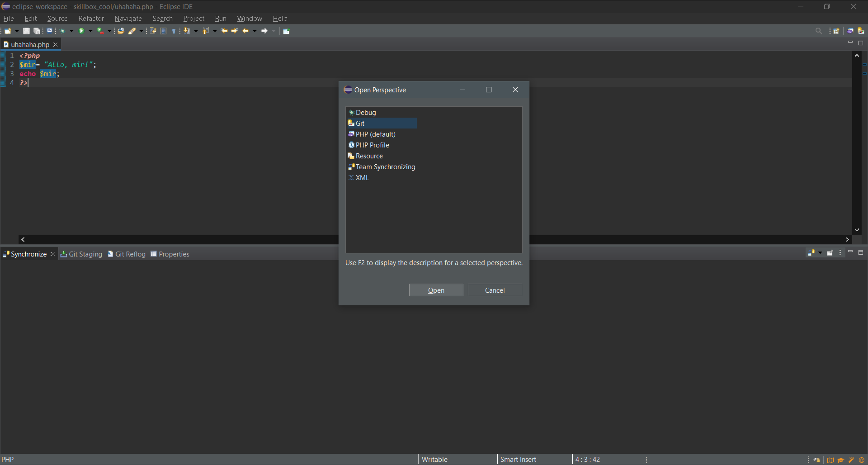Click the green Run icon
Image resolution: width=868 pixels, height=465 pixels.
pos(81,31)
